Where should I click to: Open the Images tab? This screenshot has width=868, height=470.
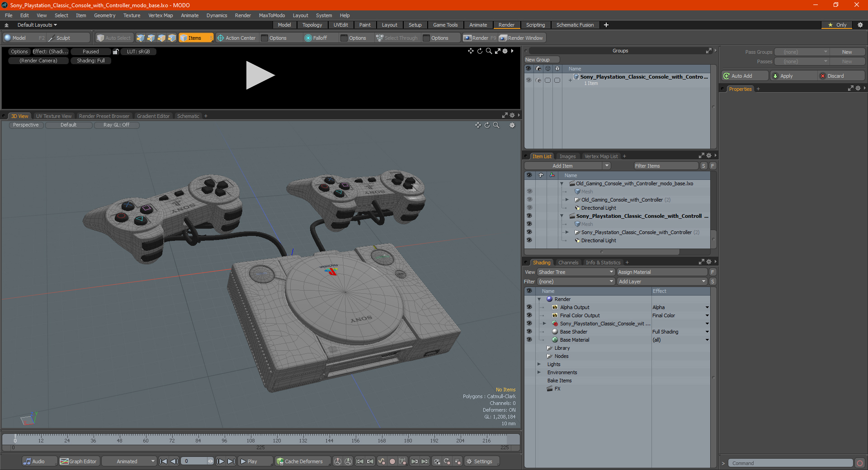(x=567, y=156)
